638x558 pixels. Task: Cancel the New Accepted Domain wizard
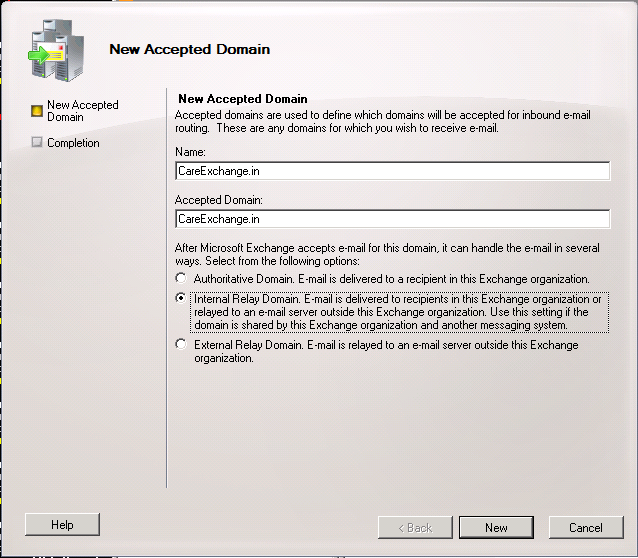pos(586,528)
